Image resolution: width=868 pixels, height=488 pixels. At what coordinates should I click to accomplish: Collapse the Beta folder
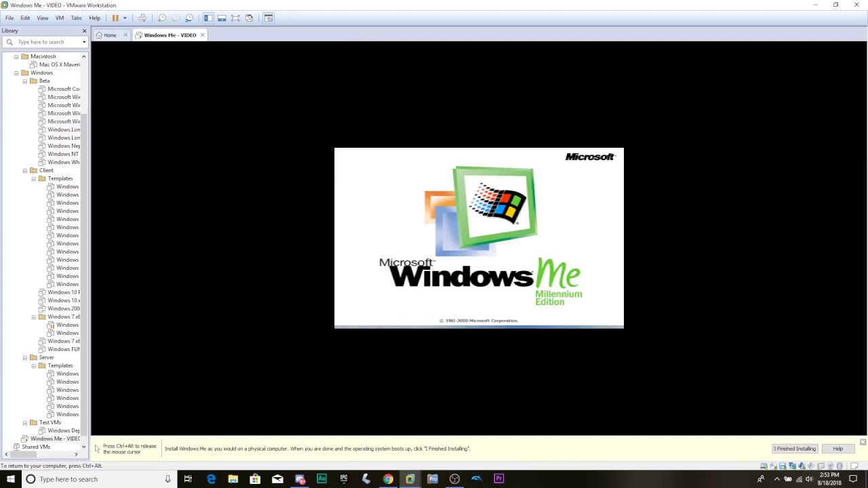[25, 81]
